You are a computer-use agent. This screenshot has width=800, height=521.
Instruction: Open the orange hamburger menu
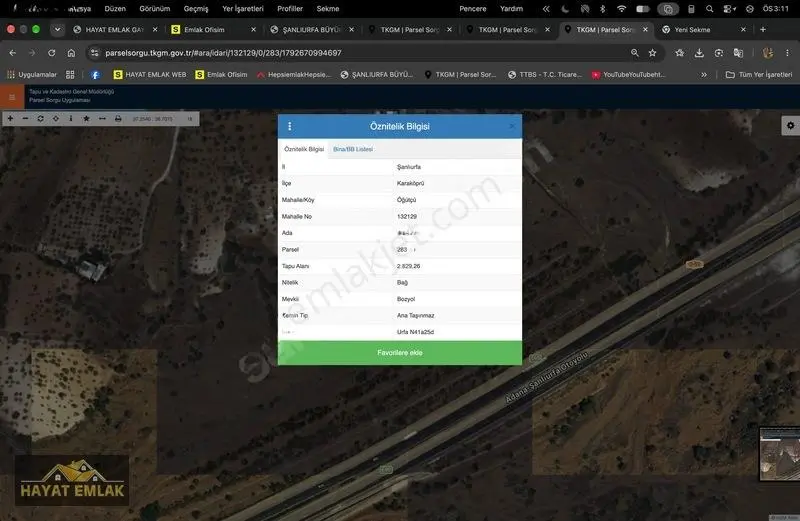(x=12, y=96)
